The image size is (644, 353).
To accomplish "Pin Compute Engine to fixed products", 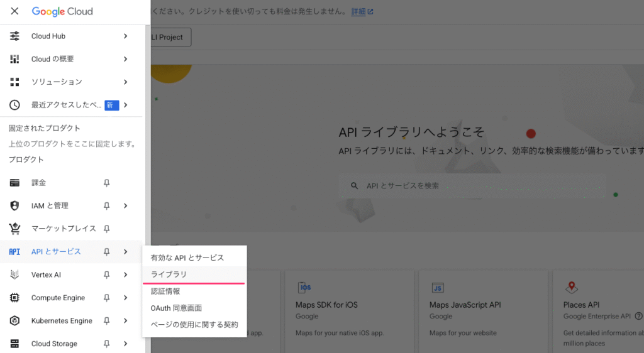I will click(107, 298).
